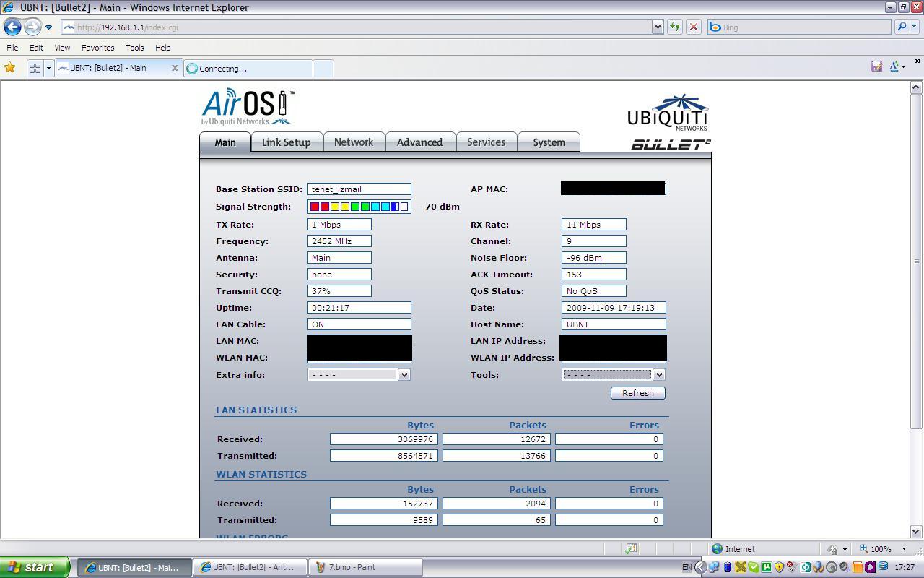Open the Tools menu in the menu bar
Screen dimensions: 924x578
(x=135, y=48)
